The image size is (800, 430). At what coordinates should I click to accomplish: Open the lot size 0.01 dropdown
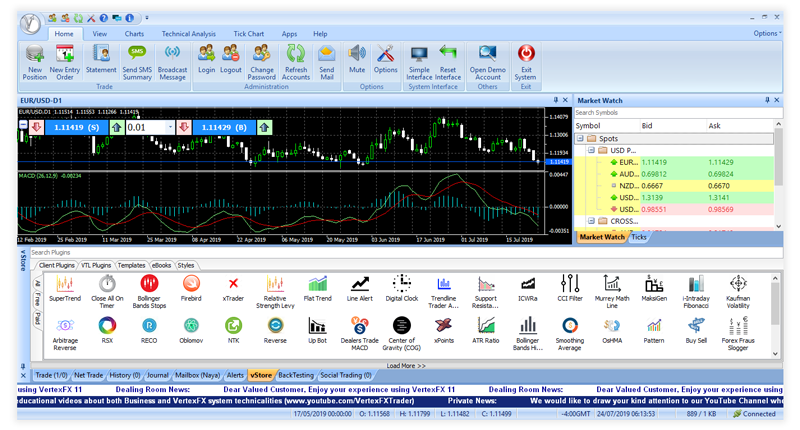coord(170,128)
